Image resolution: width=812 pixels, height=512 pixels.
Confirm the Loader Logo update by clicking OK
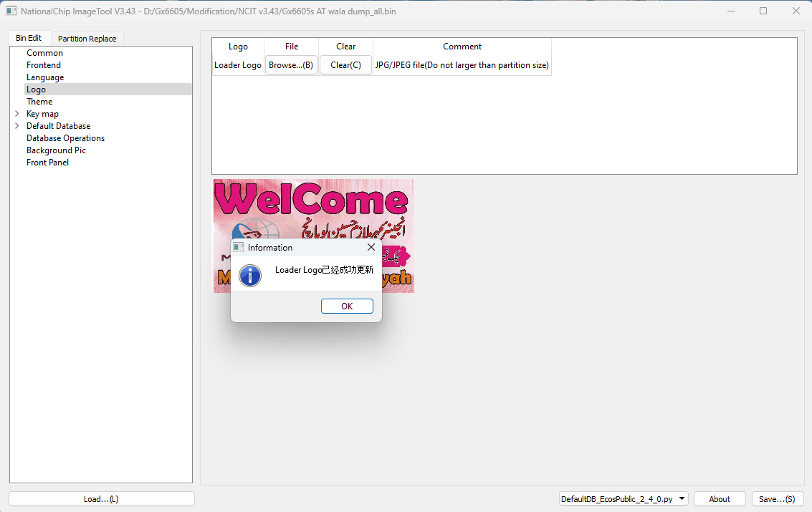(x=347, y=306)
